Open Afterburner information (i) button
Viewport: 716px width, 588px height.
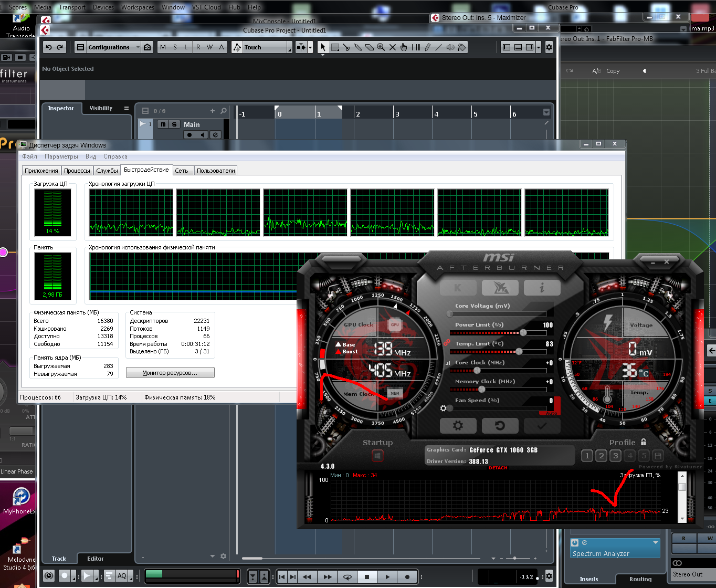541,288
